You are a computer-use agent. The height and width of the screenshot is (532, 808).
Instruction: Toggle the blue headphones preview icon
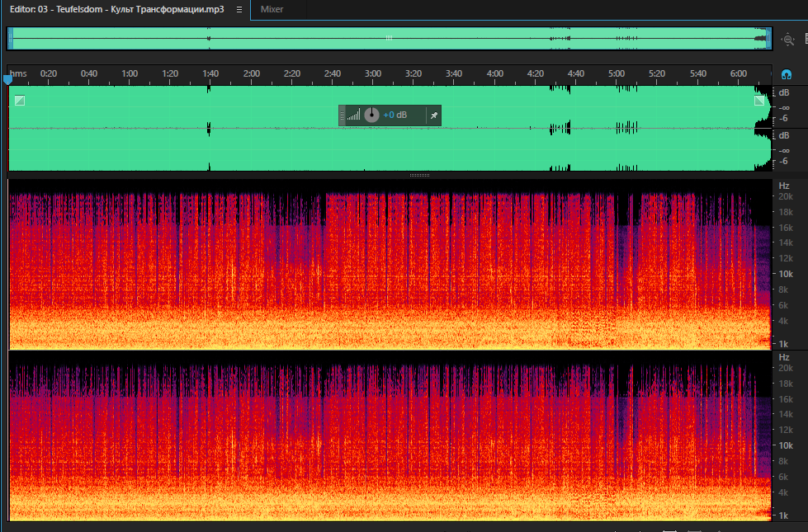tap(786, 75)
